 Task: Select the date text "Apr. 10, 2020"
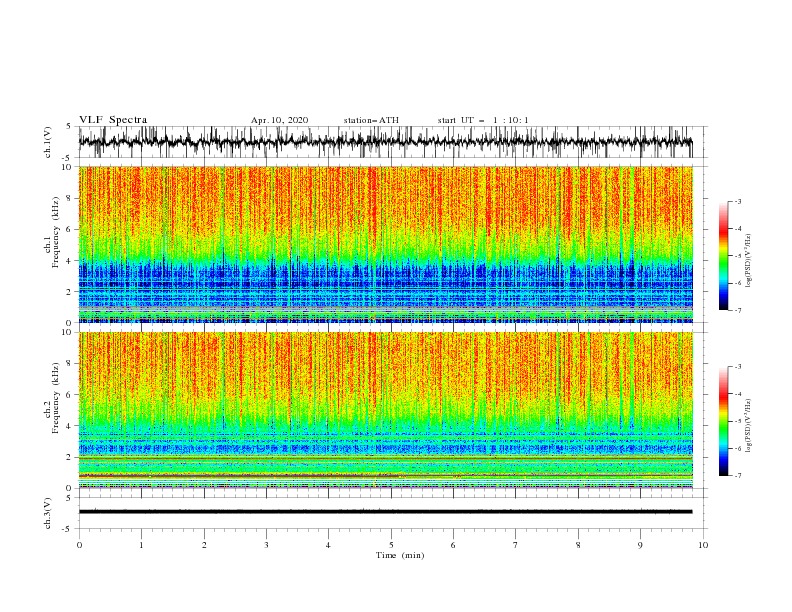tap(279, 120)
